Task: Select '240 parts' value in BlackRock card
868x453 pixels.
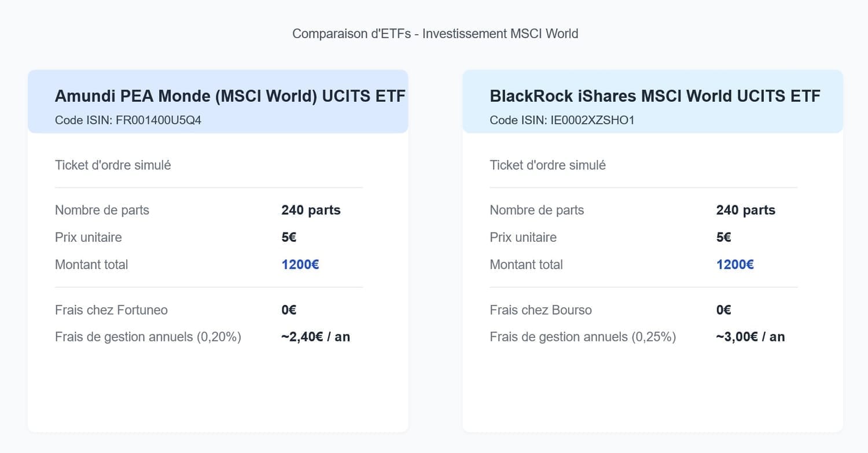Action: tap(745, 210)
